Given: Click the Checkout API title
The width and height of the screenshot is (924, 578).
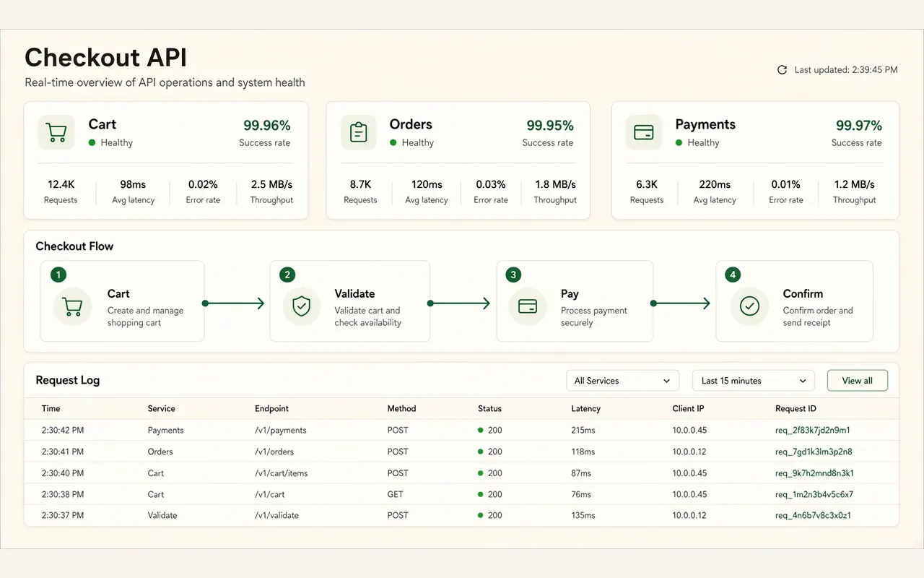Looking at the screenshot, I should (105, 57).
